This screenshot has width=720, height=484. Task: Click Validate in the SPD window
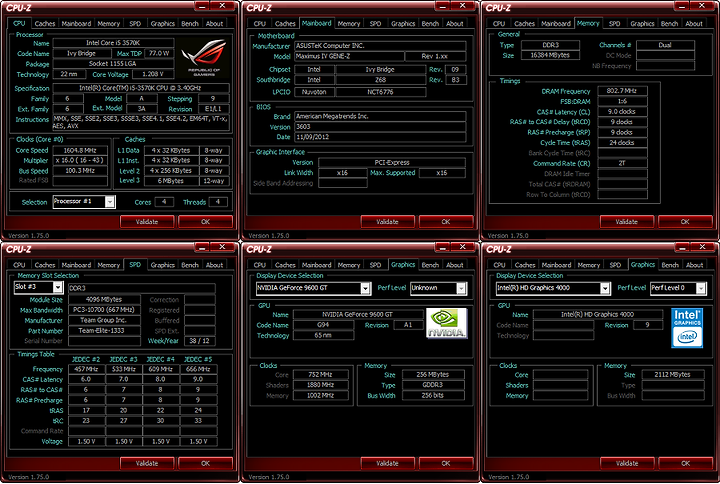pyautogui.click(x=147, y=463)
